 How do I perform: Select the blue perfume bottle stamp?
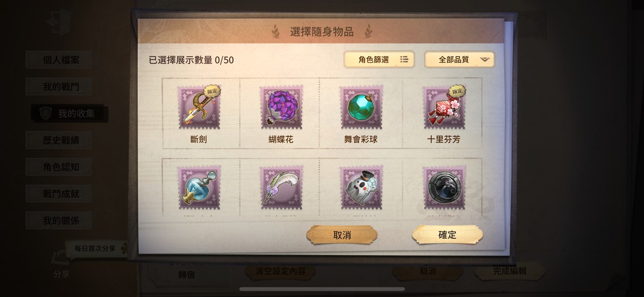click(199, 187)
